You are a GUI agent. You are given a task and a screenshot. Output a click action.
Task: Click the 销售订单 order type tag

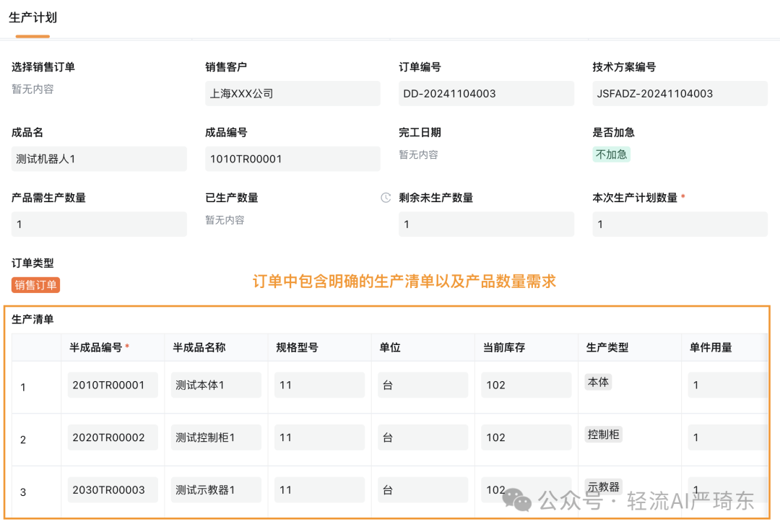34,285
